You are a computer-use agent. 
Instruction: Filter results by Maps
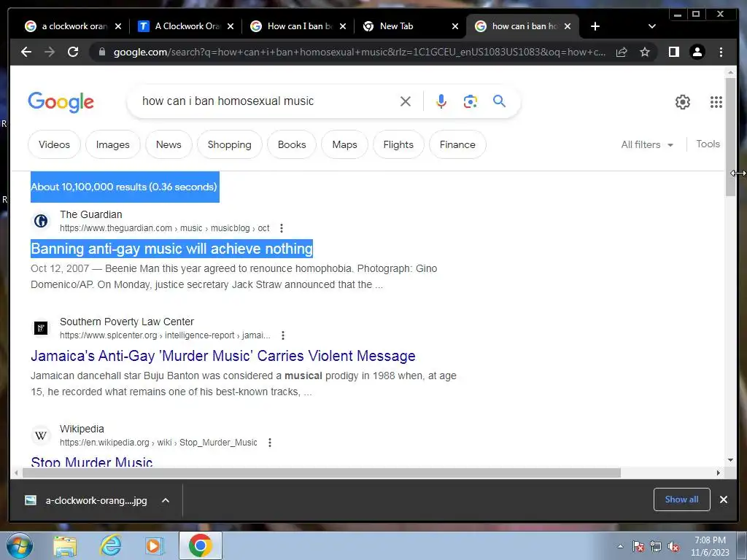pos(344,144)
